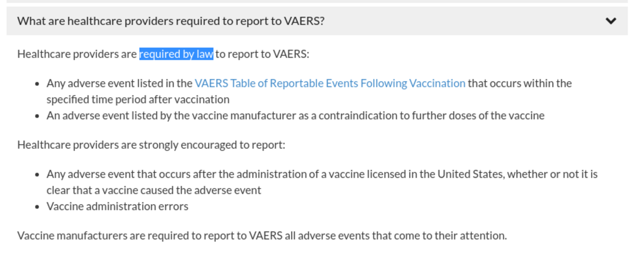This screenshot has height=268, width=644.
Task: Collapse the accordion using the chevron arrow
Action: pos(611,21)
